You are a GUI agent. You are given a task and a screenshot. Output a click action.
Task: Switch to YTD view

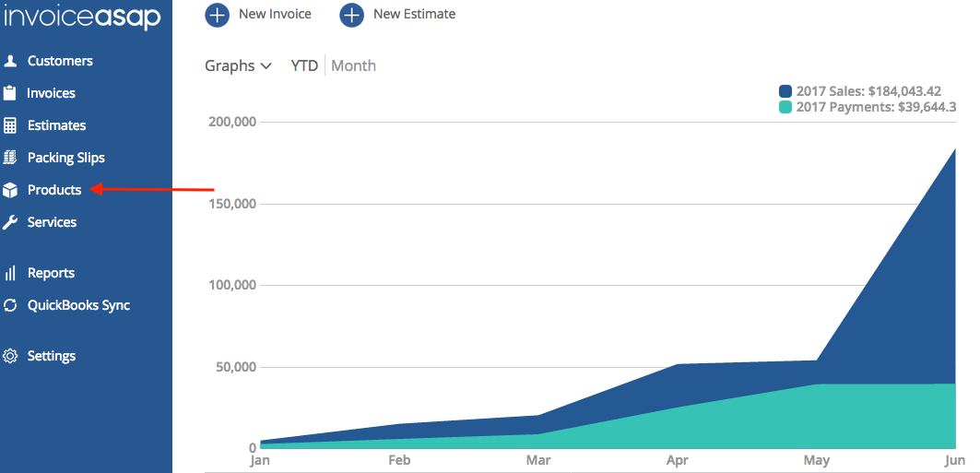pyautogui.click(x=304, y=65)
